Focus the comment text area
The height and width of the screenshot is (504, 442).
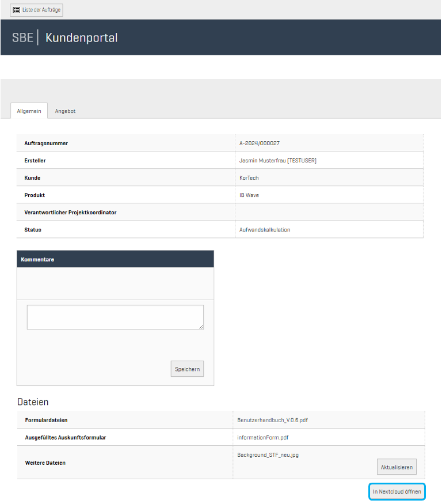click(x=115, y=317)
